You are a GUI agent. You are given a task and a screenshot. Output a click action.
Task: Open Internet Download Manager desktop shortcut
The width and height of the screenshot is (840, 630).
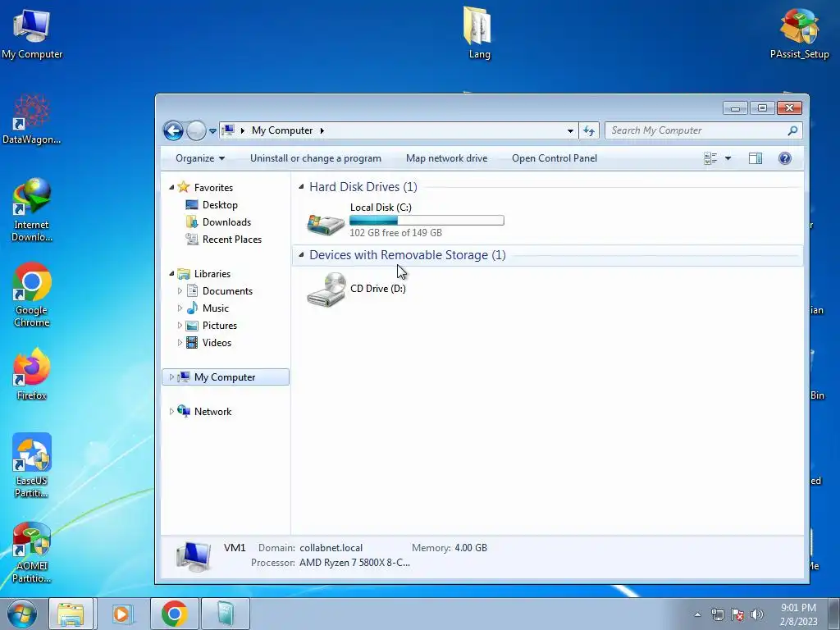pos(32,210)
